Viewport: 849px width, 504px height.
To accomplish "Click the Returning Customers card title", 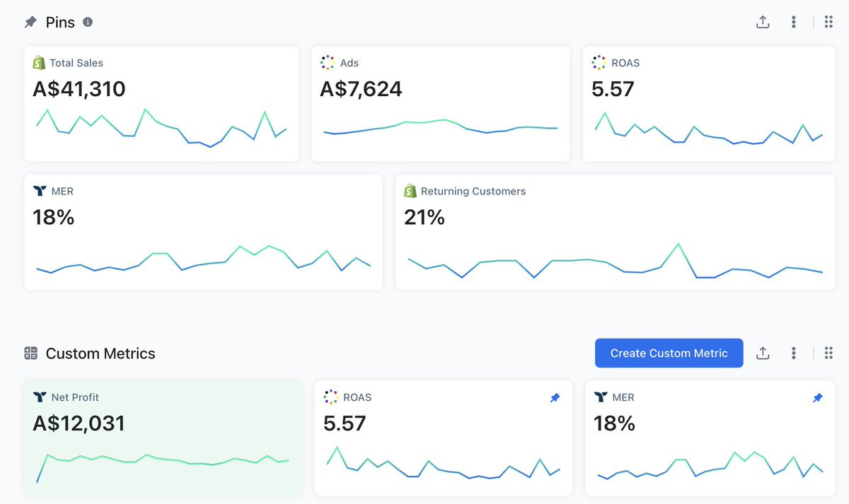I will pyautogui.click(x=473, y=191).
